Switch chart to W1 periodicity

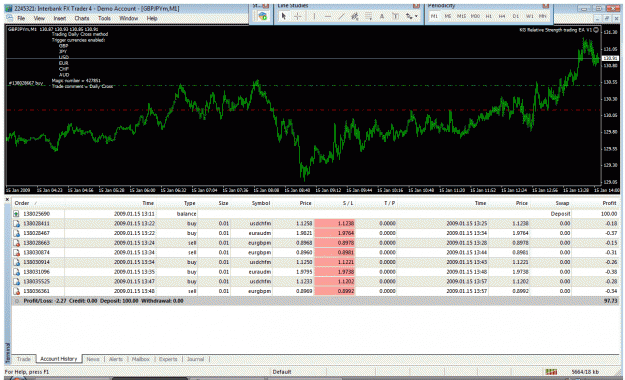pyautogui.click(x=529, y=16)
